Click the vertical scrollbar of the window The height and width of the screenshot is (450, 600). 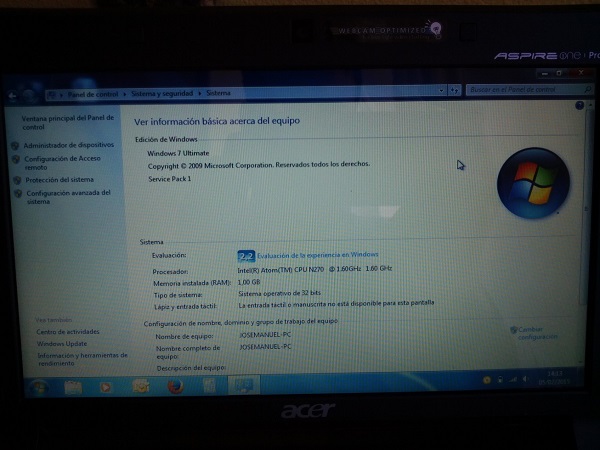[x=587, y=207]
